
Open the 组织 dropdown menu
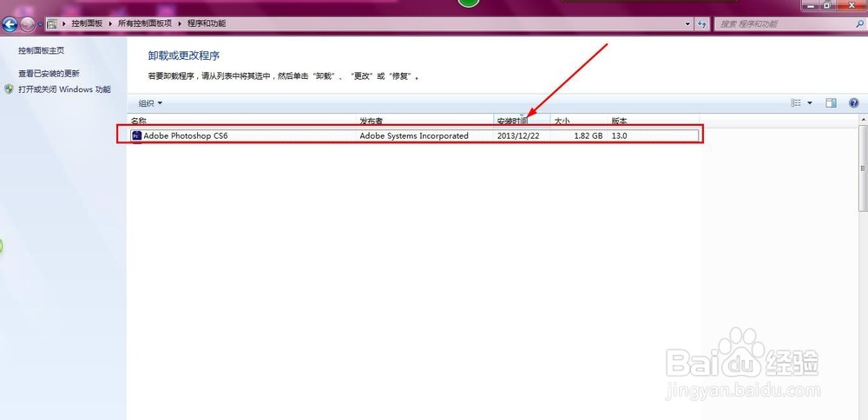pyautogui.click(x=150, y=103)
